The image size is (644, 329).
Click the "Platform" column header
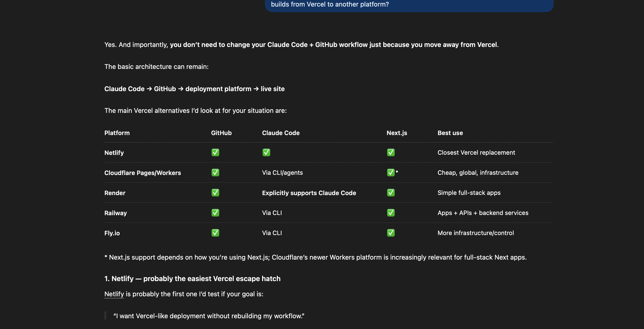click(117, 133)
